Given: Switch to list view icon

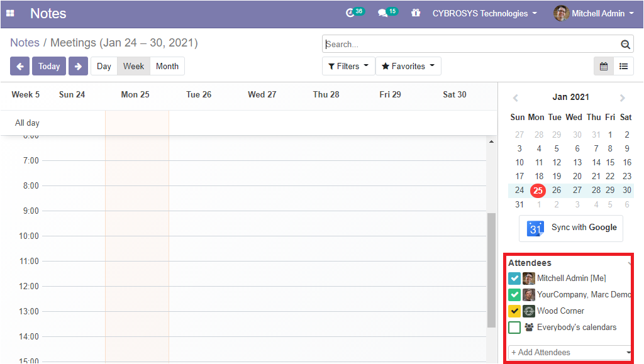Looking at the screenshot, I should click(623, 66).
